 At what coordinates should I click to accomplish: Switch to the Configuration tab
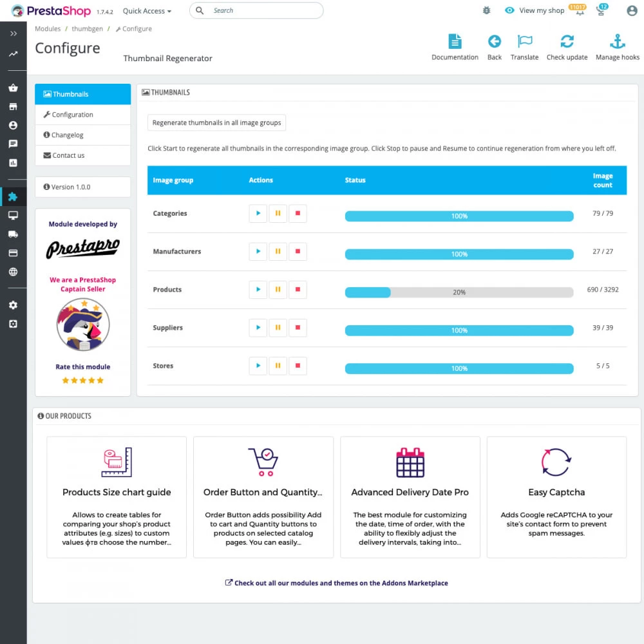83,115
